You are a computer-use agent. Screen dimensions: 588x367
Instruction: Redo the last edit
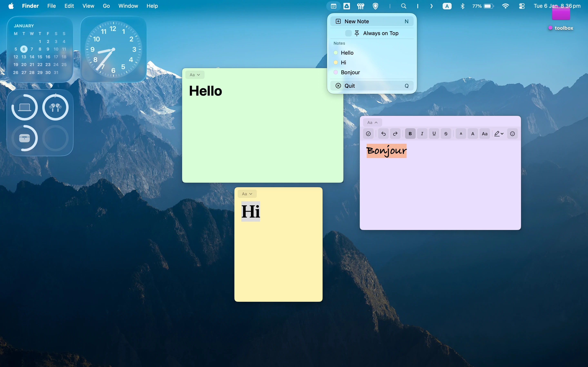point(395,134)
